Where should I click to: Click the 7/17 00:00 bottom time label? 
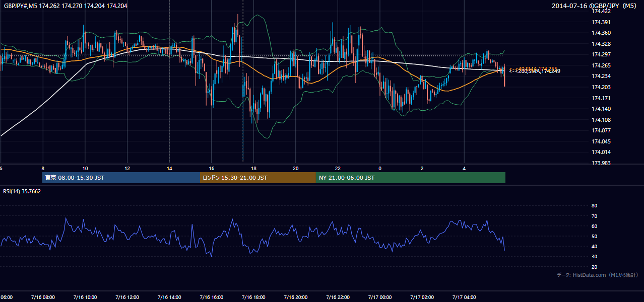380,297
